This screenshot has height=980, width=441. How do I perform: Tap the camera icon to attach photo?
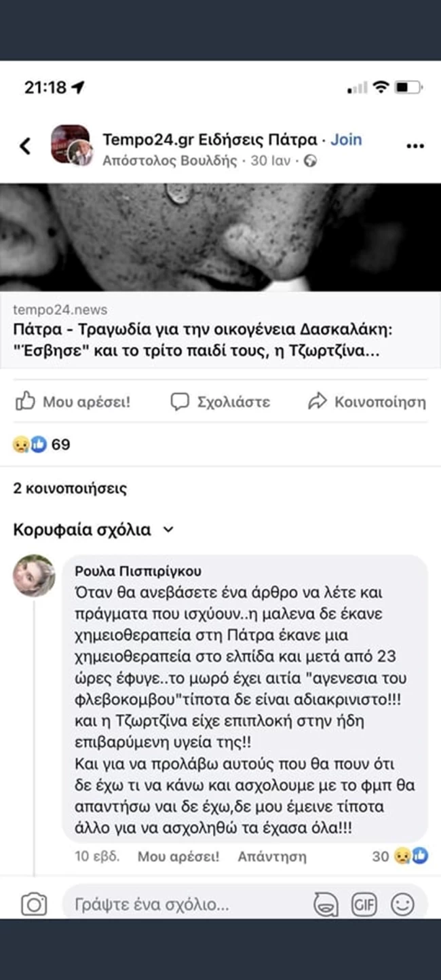pyautogui.click(x=34, y=904)
